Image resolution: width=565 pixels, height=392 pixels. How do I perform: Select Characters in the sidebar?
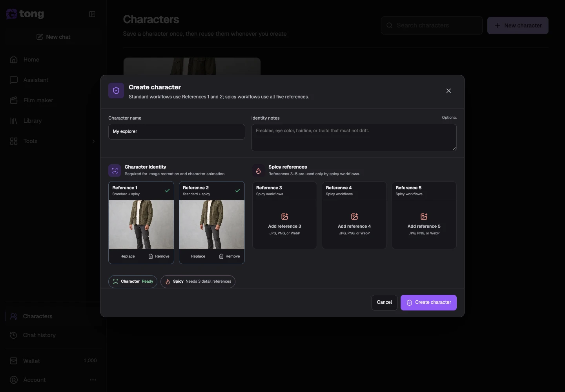point(53,316)
